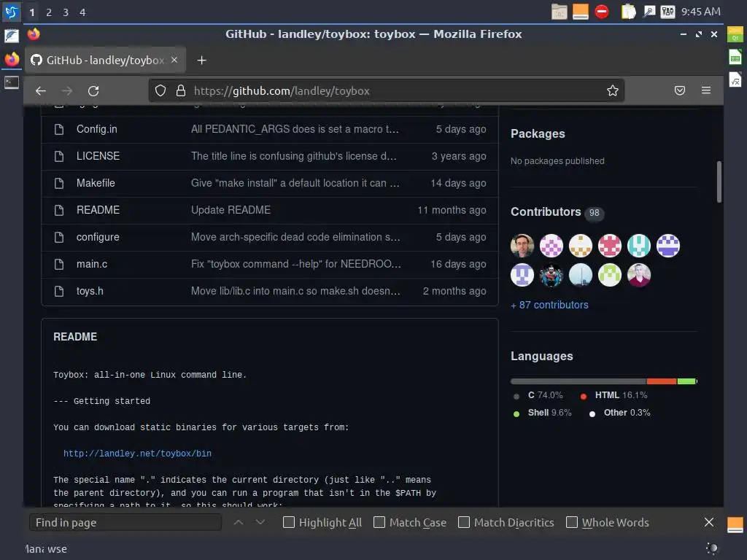Jump to next find match arrow
The width and height of the screenshot is (747, 560).
(x=260, y=522)
